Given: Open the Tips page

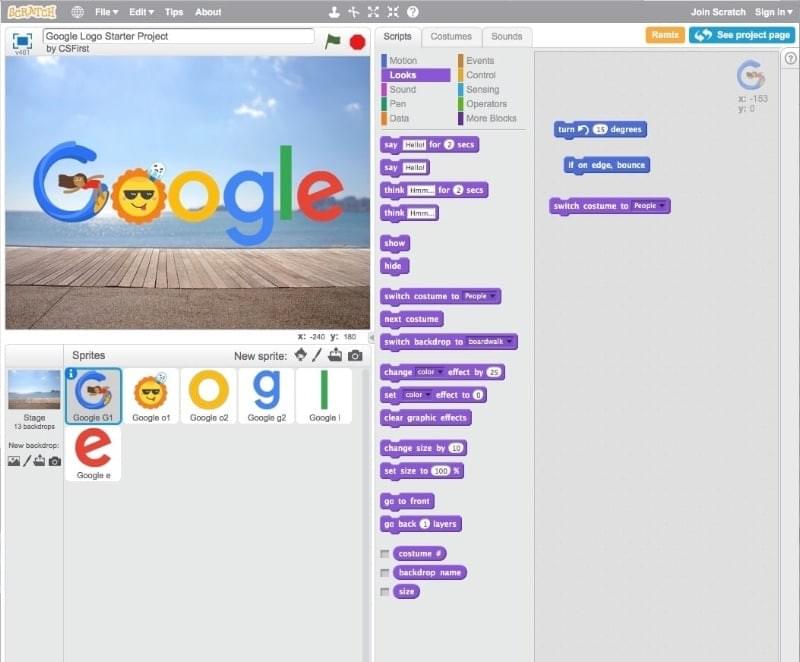Looking at the screenshot, I should click(x=173, y=12).
